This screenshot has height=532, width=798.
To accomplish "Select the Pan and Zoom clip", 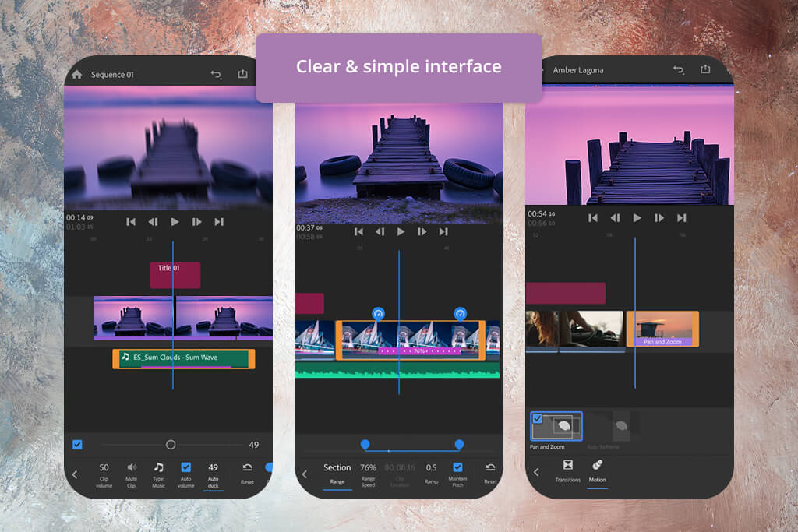I will 662,329.
